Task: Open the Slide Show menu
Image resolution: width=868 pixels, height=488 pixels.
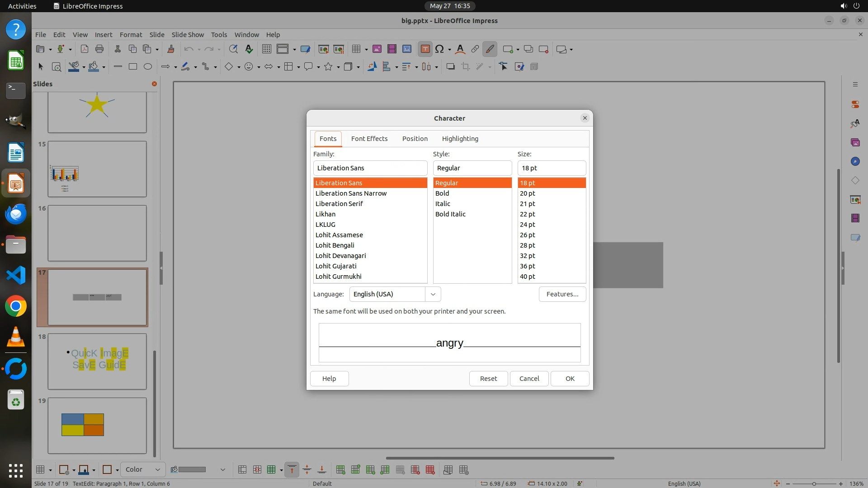Action: pos(187,35)
